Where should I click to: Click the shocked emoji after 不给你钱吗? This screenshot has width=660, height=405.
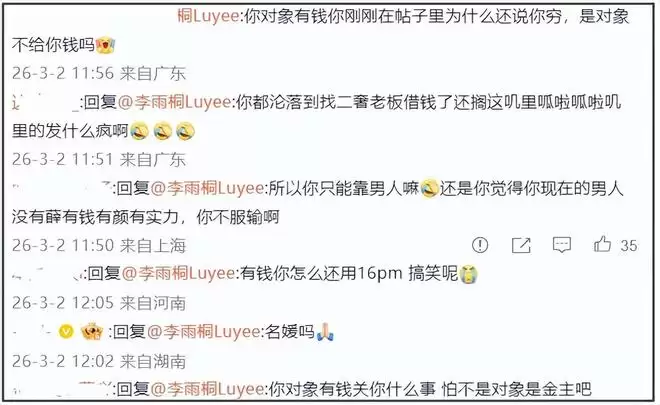click(x=105, y=45)
